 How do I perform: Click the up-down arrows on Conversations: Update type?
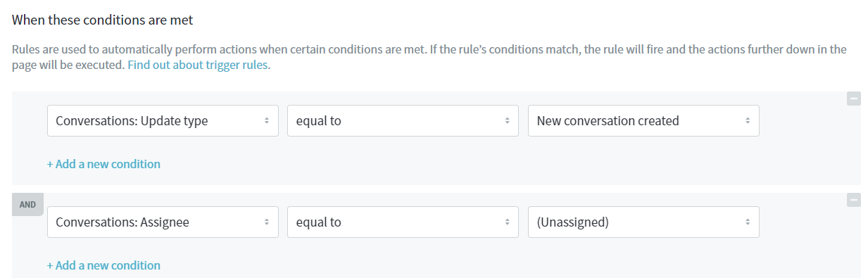coord(267,121)
